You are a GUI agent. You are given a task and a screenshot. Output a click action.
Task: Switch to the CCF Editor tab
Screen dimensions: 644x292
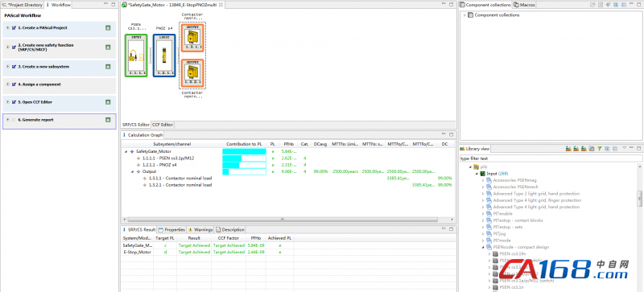163,125
